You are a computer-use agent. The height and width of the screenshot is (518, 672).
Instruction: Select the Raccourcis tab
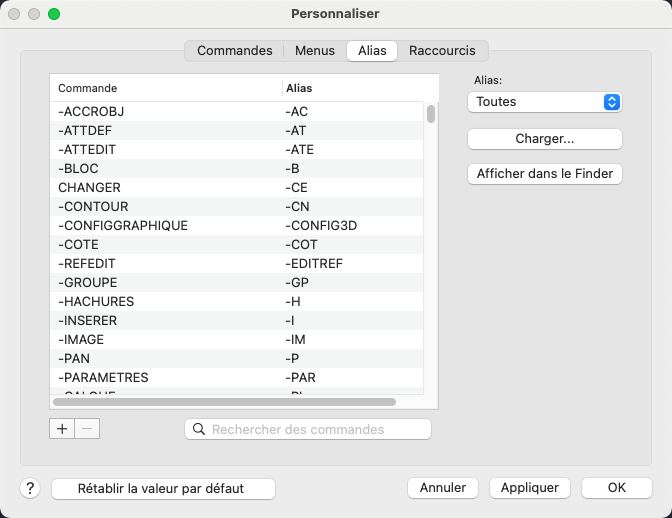coord(442,50)
